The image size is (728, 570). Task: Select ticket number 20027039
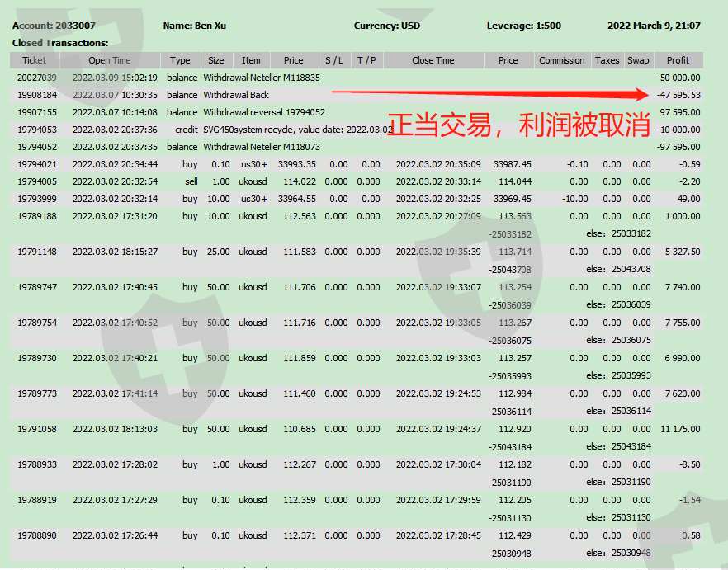(x=37, y=78)
